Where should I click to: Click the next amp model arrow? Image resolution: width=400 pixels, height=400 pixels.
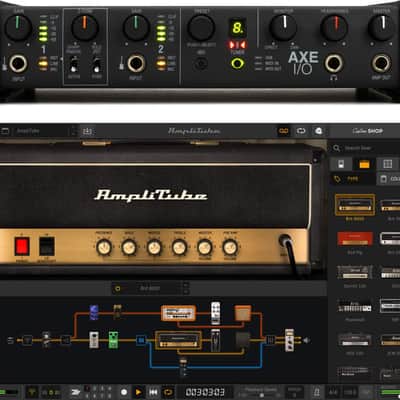point(186,291)
